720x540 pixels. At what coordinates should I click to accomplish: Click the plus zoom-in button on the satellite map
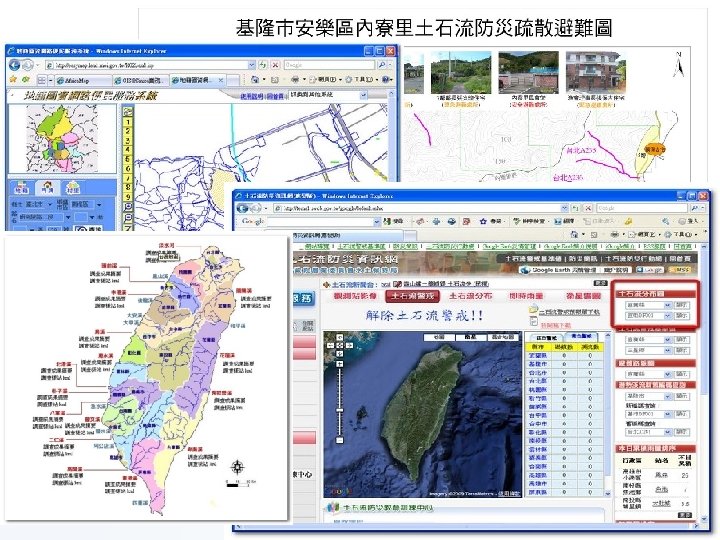[340, 363]
